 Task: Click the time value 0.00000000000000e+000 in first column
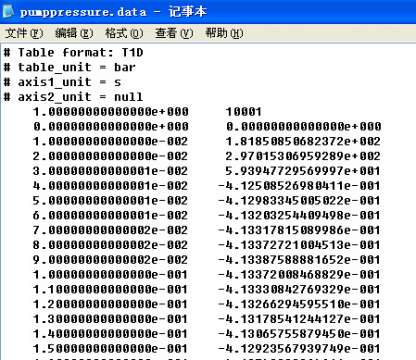point(111,126)
